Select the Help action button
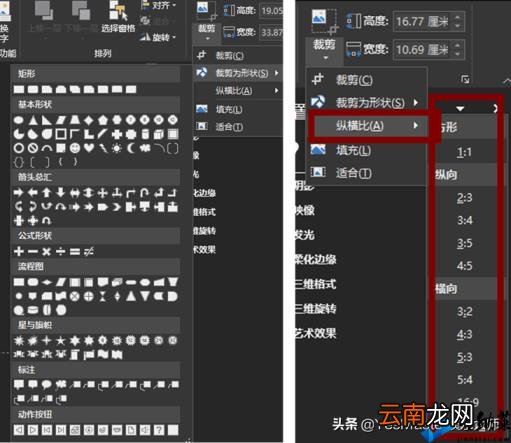This screenshot has width=511, height=443. 159,430
